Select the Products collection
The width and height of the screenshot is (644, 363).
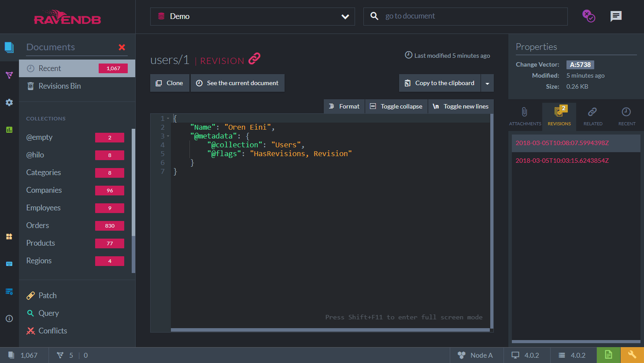pos(75,243)
